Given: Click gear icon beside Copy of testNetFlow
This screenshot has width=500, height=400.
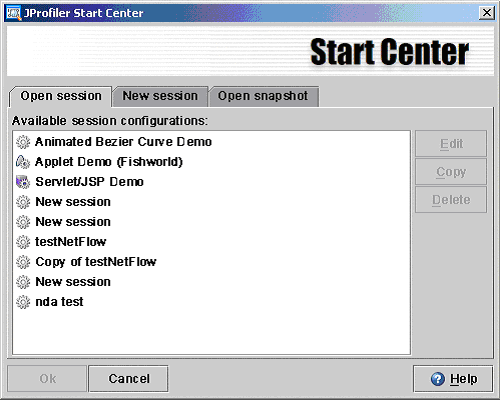Looking at the screenshot, I should (23, 262).
